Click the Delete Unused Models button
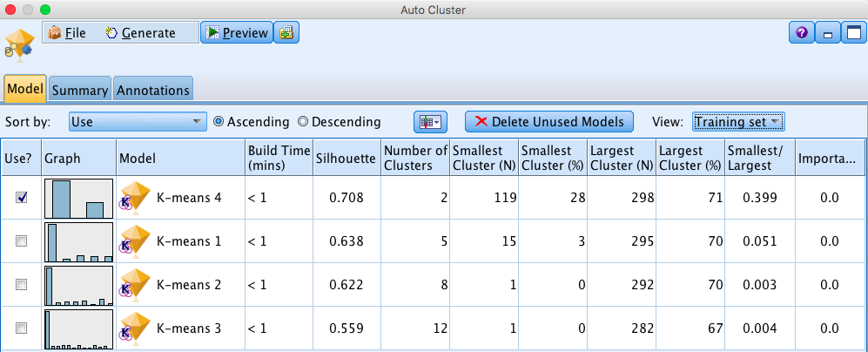Viewport: 868px width, 352px height. click(x=548, y=121)
